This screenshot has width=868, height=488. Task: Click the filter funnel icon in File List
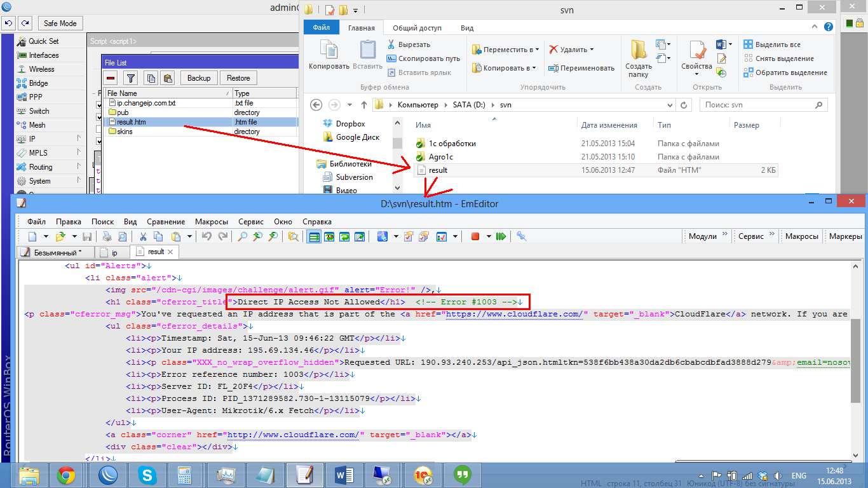coord(130,78)
